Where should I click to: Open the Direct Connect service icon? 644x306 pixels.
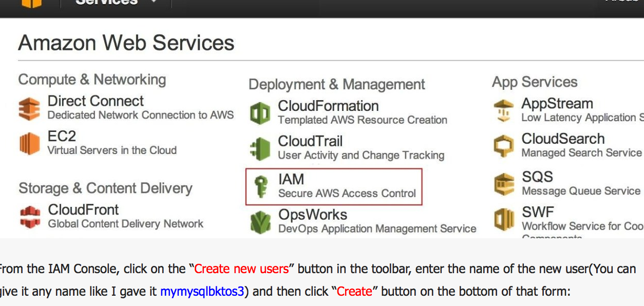[x=29, y=109]
